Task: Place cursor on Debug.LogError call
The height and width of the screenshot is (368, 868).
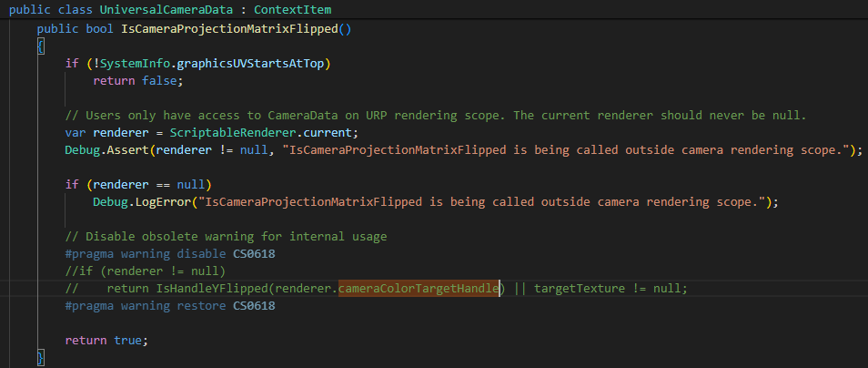Action: point(151,201)
